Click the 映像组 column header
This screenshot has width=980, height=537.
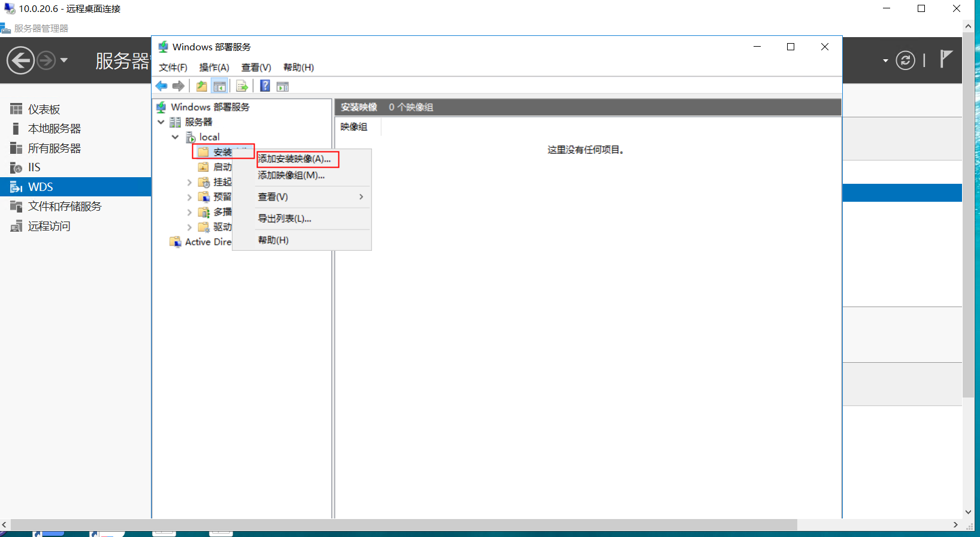[x=358, y=127]
